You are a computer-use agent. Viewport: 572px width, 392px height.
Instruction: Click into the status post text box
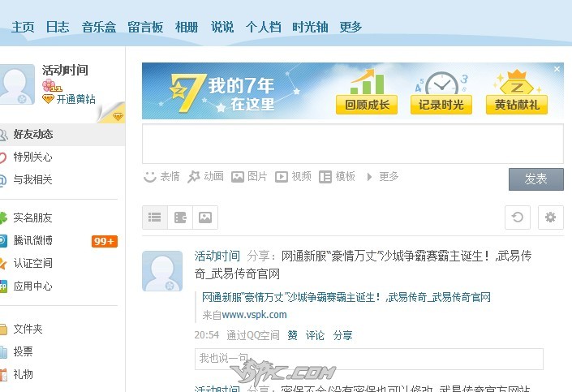tap(353, 144)
